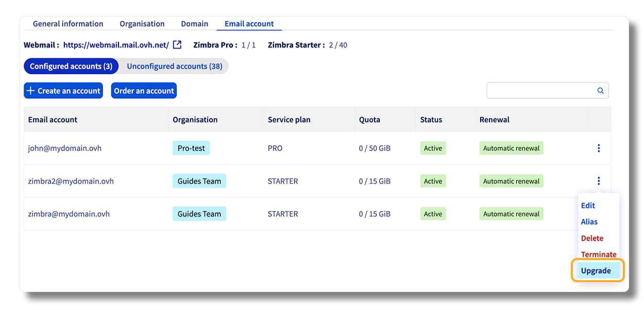Select the Email account tab
Screen dimensions: 644x309
(249, 24)
